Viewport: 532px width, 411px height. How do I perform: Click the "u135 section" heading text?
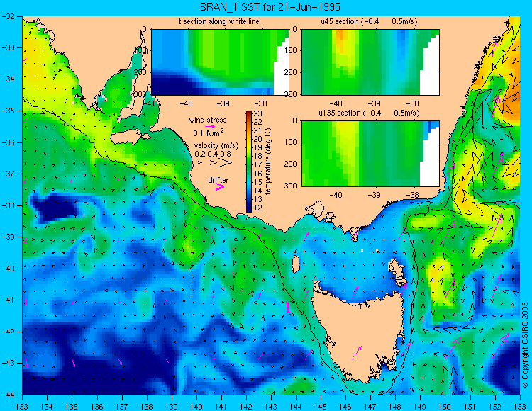(338, 113)
